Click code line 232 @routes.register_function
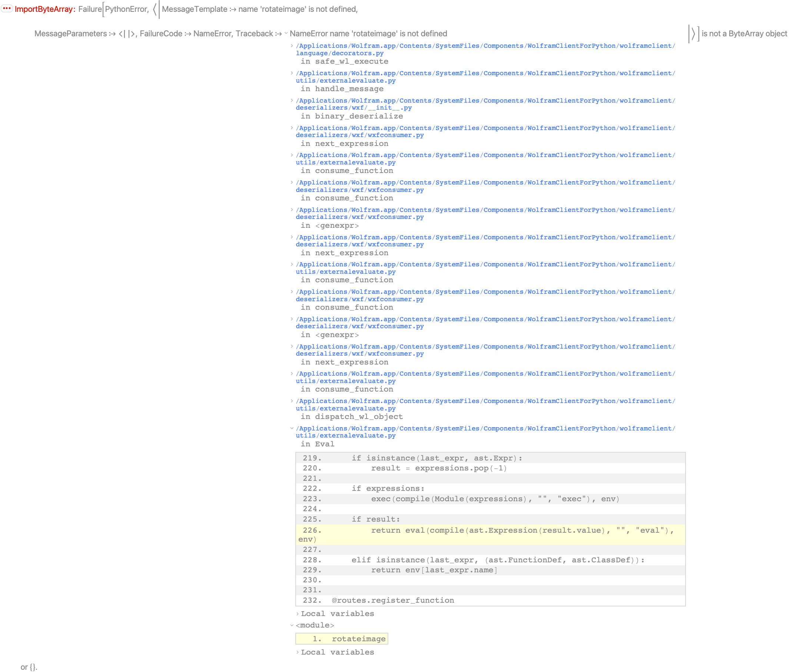This screenshot has height=672, width=790. point(392,601)
